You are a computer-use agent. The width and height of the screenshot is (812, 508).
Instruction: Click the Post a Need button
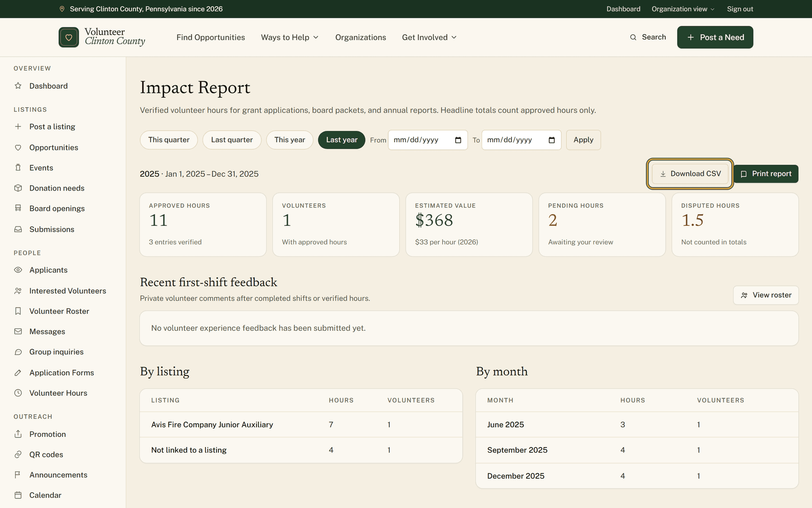[x=715, y=37]
